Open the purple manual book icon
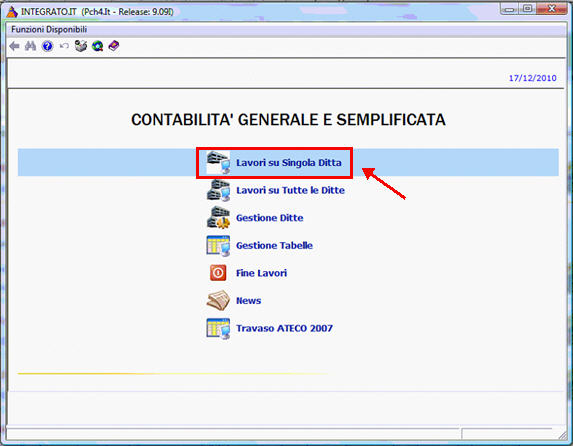 tap(114, 46)
